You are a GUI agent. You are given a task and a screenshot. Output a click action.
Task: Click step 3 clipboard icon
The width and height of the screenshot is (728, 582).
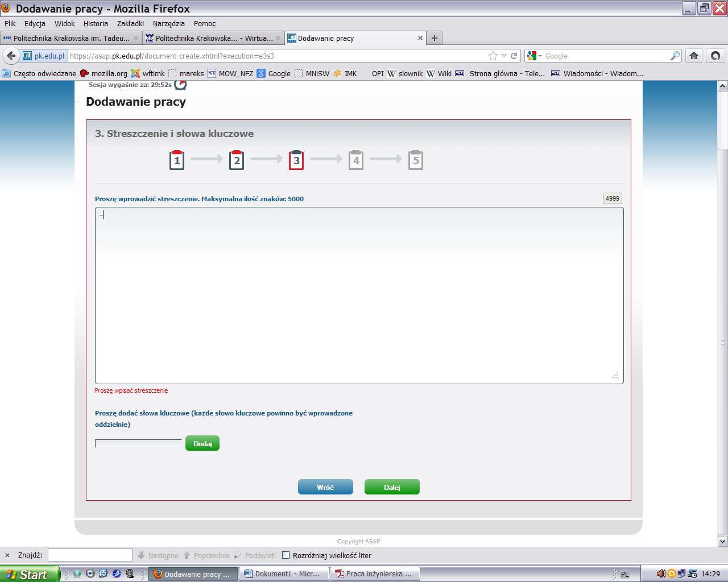coord(296,160)
